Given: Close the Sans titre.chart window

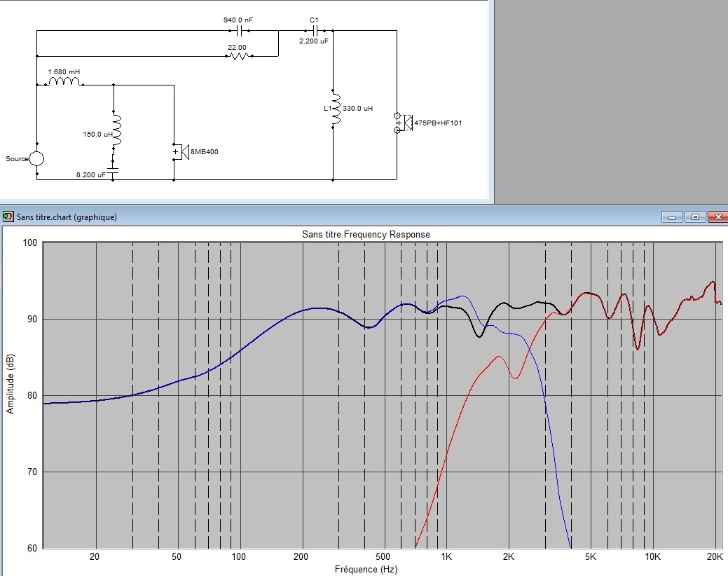Looking at the screenshot, I should [717, 217].
